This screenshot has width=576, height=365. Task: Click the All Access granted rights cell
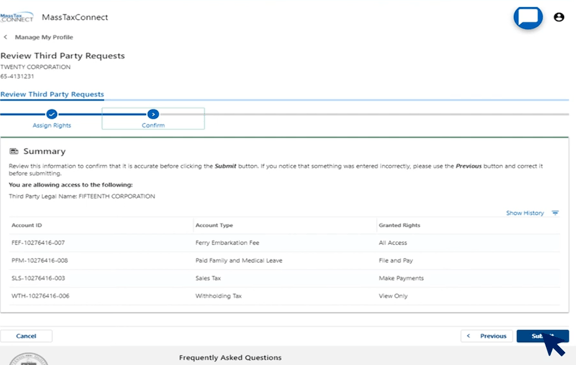tap(393, 243)
